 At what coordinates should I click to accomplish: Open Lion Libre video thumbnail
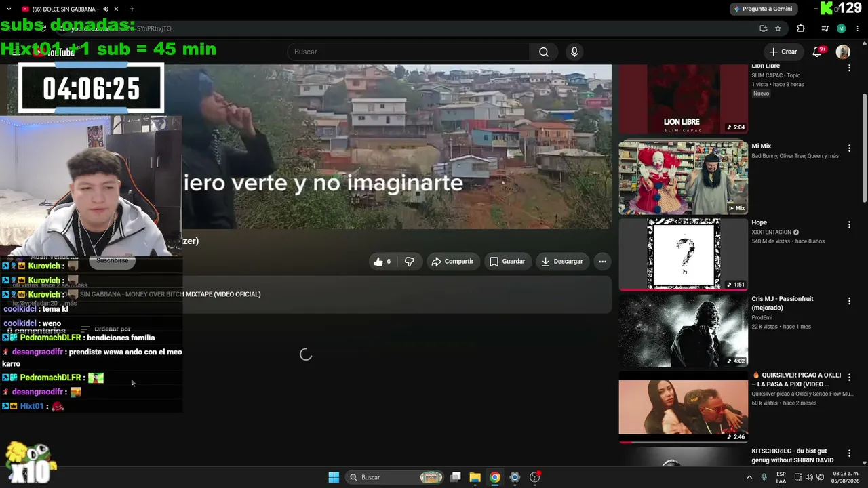(683, 99)
